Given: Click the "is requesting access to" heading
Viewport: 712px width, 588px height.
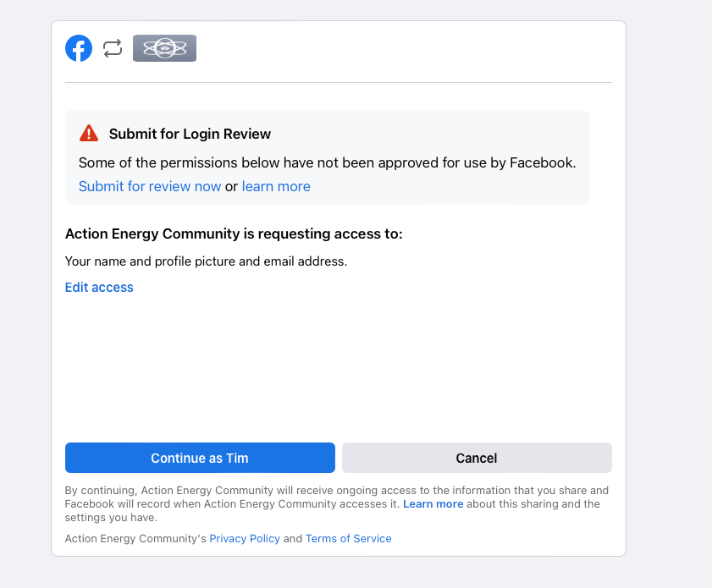Looking at the screenshot, I should [234, 234].
